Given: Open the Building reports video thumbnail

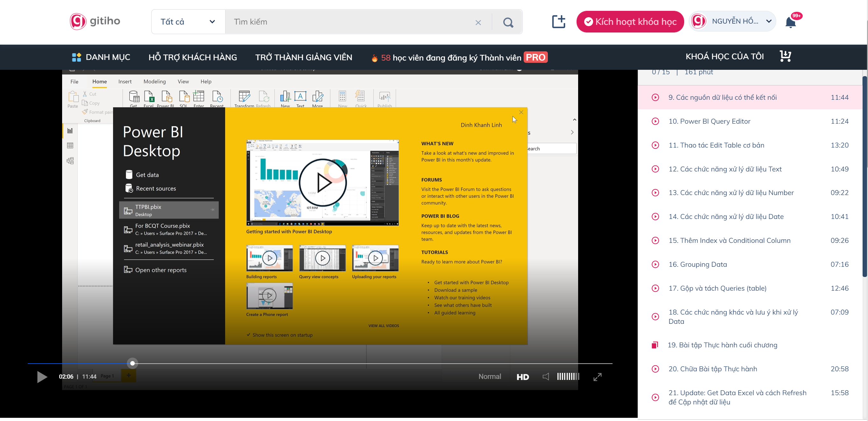Looking at the screenshot, I should pos(269,258).
